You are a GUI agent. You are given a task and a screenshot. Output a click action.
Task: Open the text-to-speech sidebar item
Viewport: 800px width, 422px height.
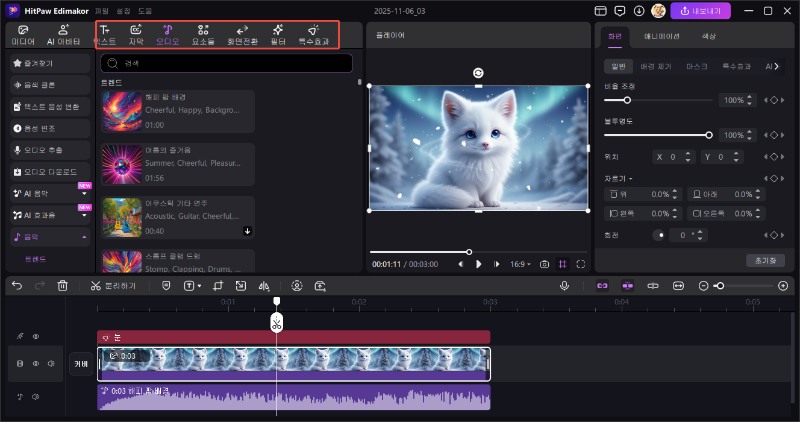(x=50, y=107)
